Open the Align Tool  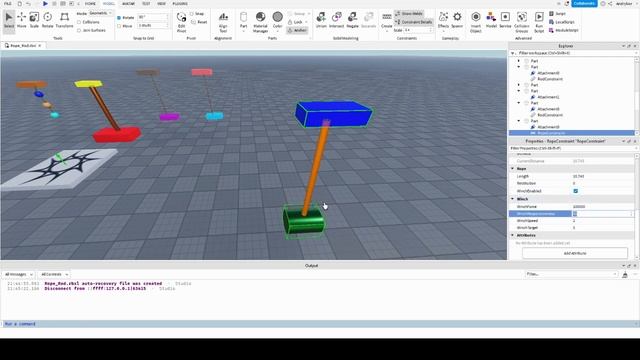(223, 22)
